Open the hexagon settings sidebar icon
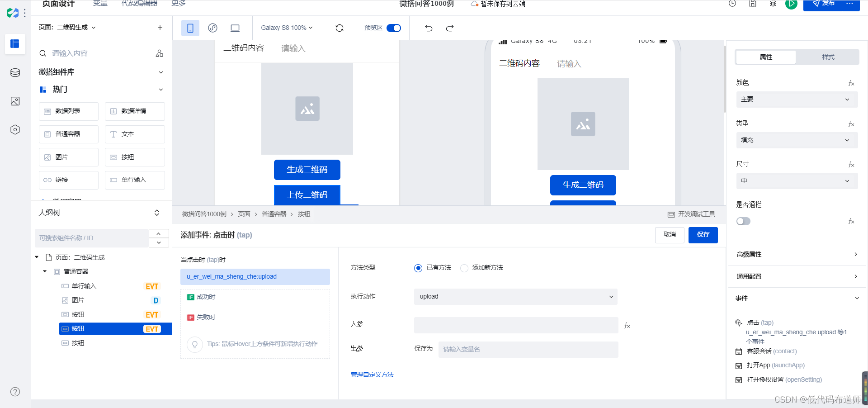 (15, 130)
